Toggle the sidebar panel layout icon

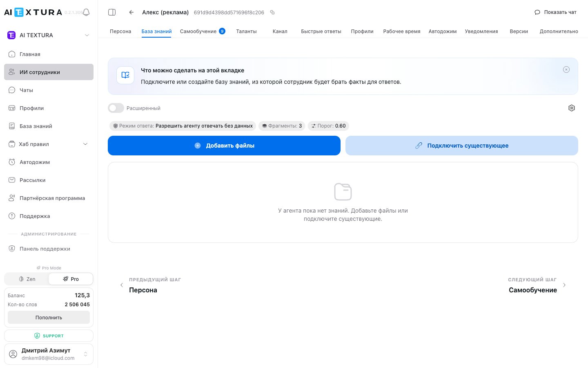click(112, 12)
